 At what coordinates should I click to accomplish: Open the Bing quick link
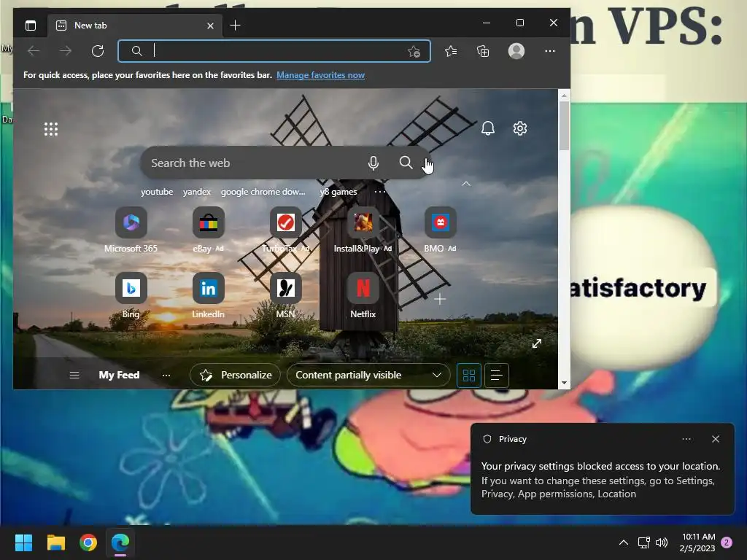point(131,295)
